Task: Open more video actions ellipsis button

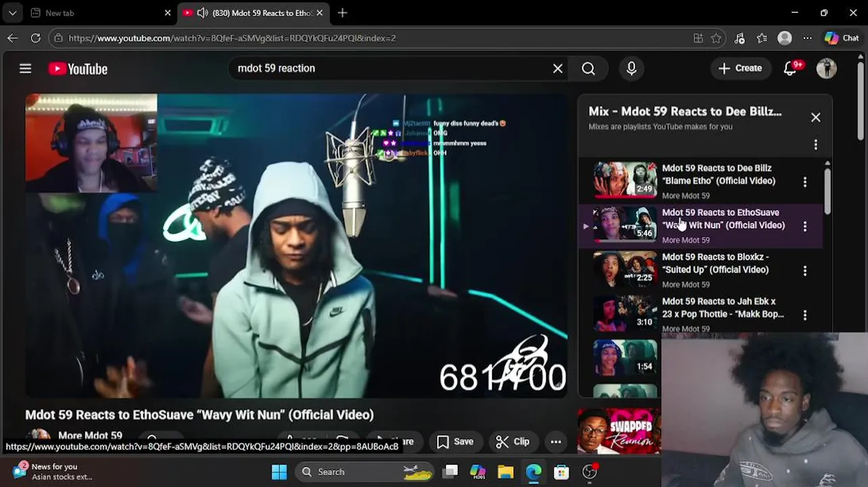Action: point(556,442)
